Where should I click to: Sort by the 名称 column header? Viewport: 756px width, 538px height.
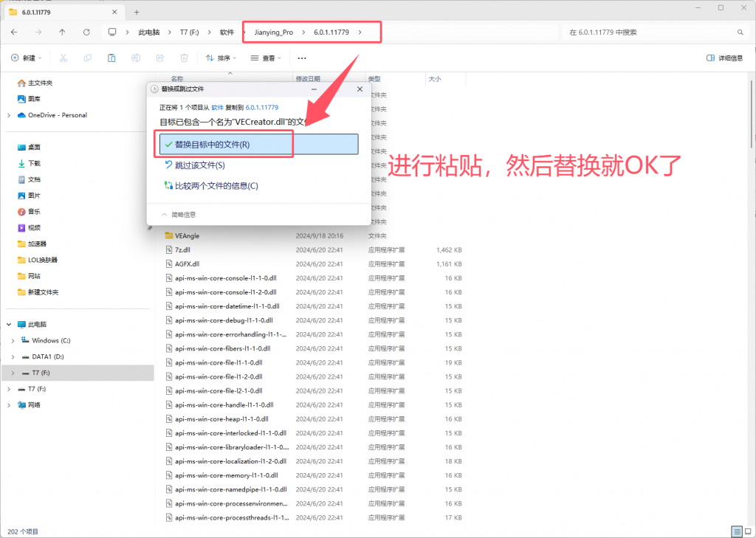177,78
